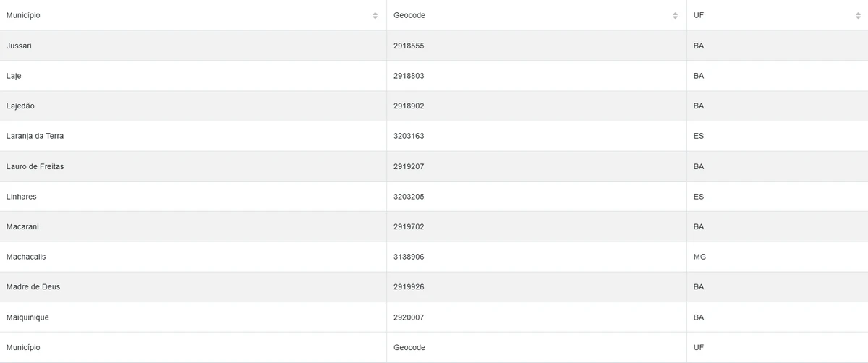Click the Madre de Deus row

coord(33,287)
